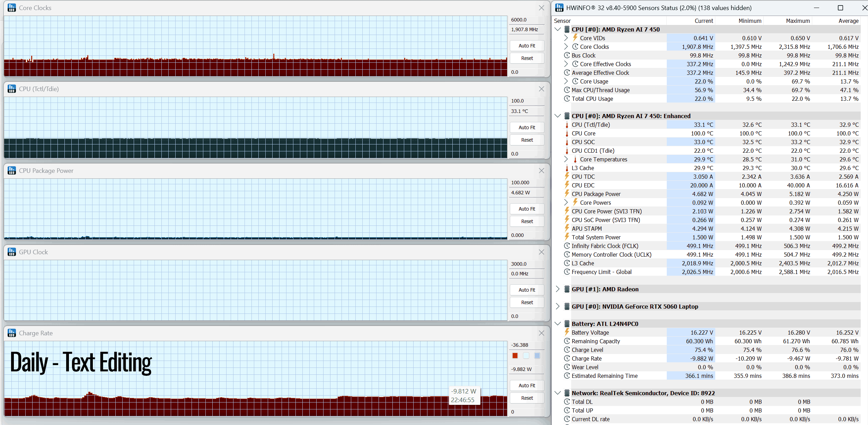This screenshot has height=425, width=868.
Task: Click the HWiNFO icon in GPU Clock window
Action: (x=12, y=252)
